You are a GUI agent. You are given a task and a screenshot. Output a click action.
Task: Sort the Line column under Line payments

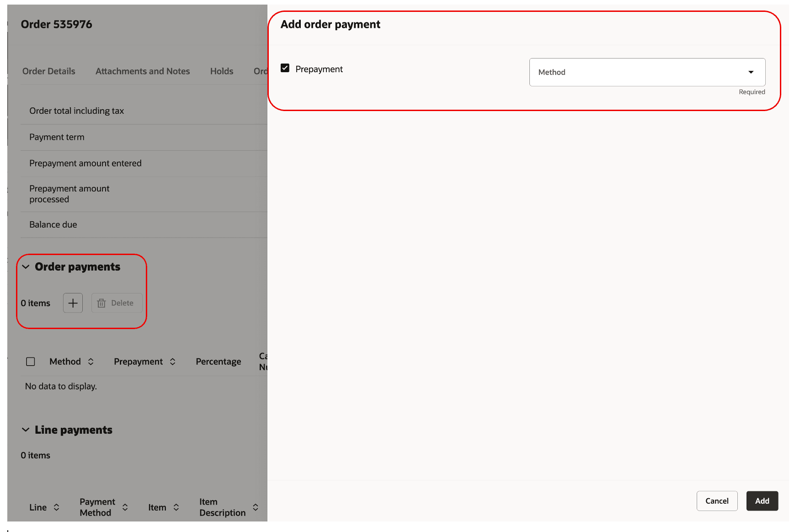[57, 507]
